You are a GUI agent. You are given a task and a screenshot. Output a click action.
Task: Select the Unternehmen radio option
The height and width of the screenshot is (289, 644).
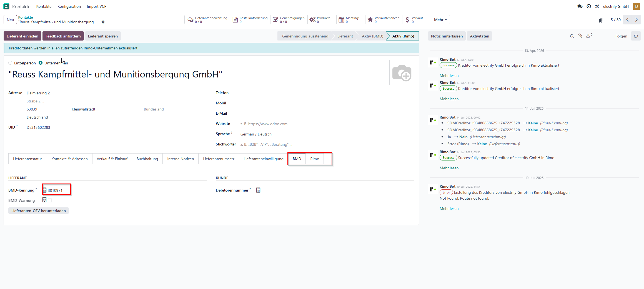[x=41, y=63]
